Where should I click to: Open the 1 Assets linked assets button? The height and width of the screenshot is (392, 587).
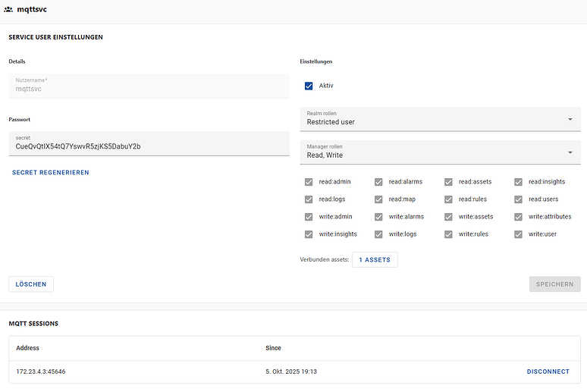(x=375, y=259)
